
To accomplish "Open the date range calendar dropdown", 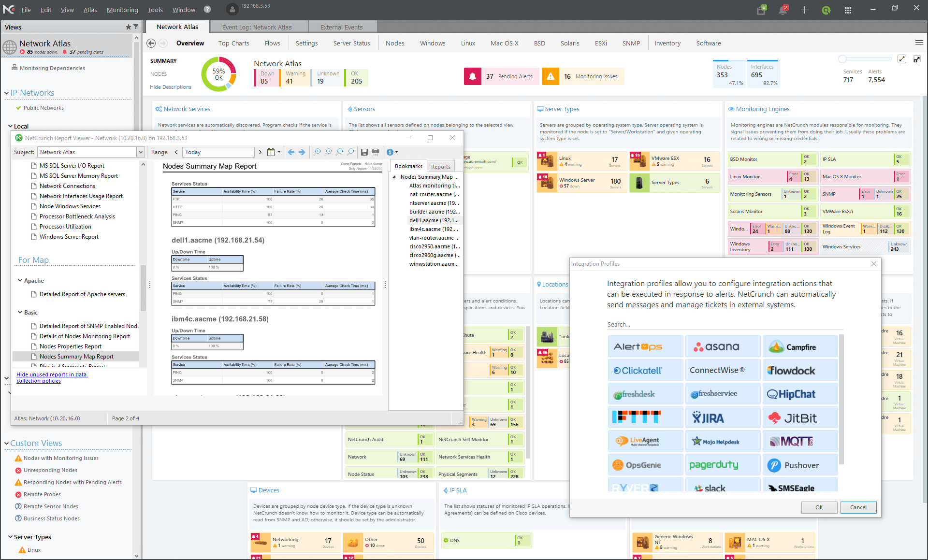I will tap(274, 152).
